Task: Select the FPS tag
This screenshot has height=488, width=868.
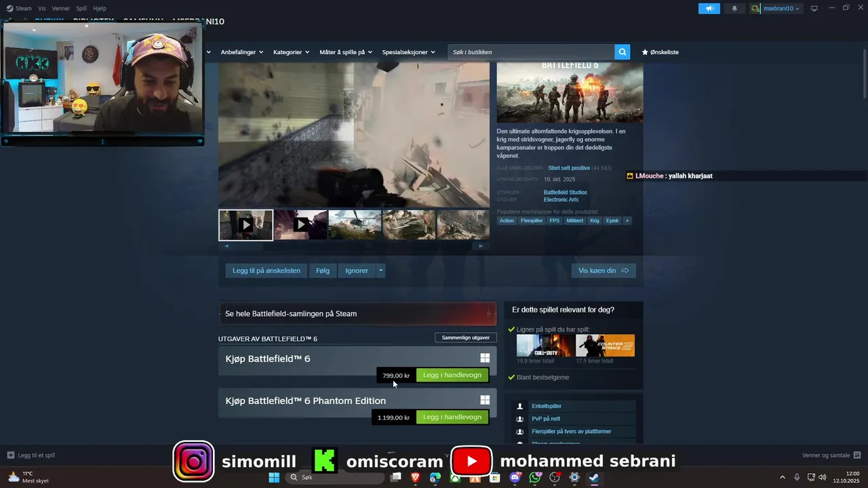Action: point(555,220)
